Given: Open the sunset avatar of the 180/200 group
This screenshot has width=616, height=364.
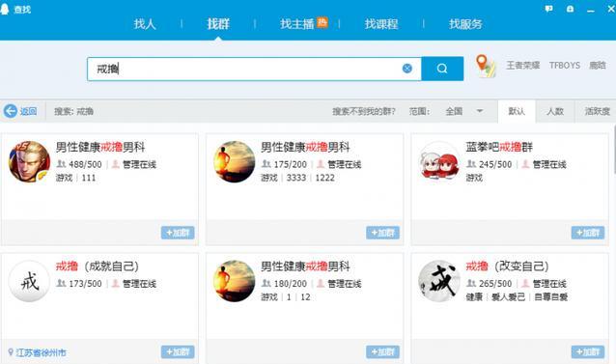Looking at the screenshot, I should 235,281.
